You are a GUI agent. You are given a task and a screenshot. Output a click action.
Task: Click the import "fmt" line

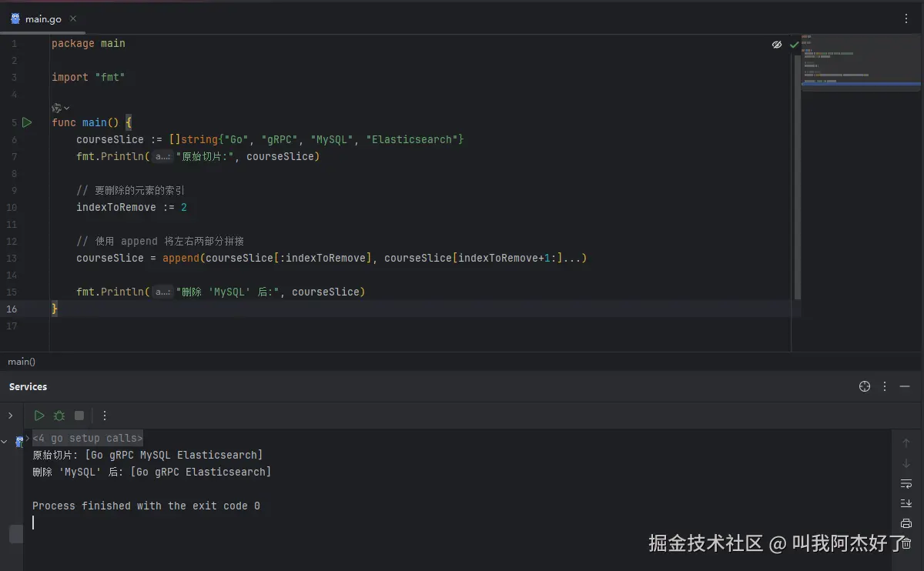(x=89, y=77)
